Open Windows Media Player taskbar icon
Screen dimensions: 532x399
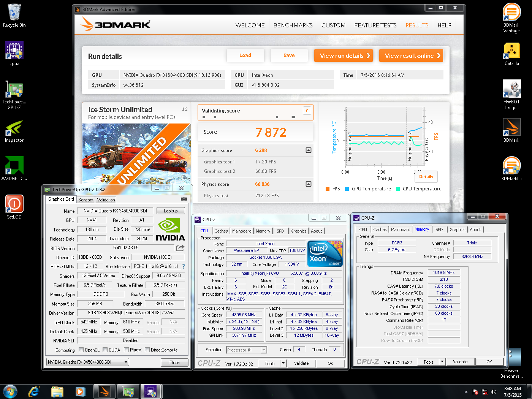point(80,391)
